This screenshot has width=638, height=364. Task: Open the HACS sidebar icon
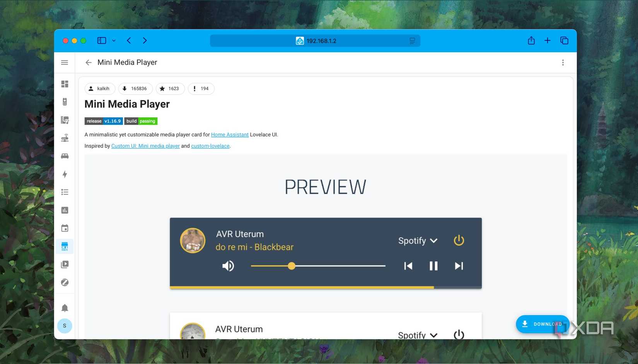65,246
